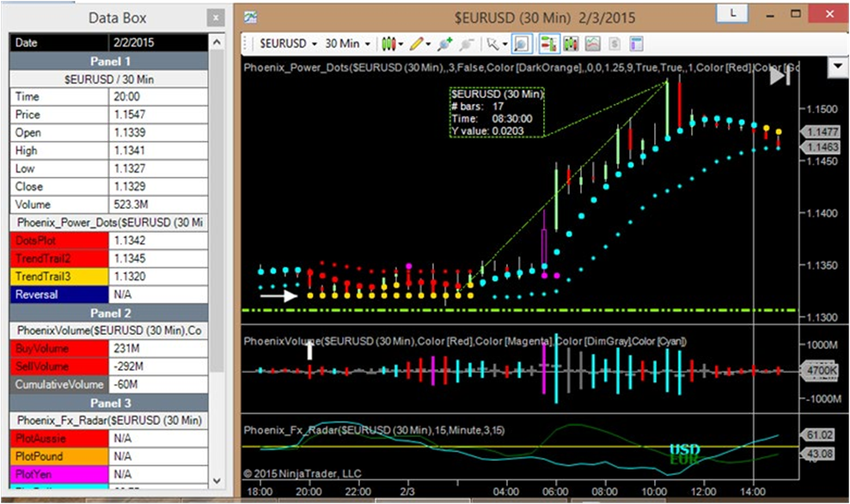The image size is (850, 504).
Task: Expand the cursor type dropdown arrow
Action: (504, 45)
